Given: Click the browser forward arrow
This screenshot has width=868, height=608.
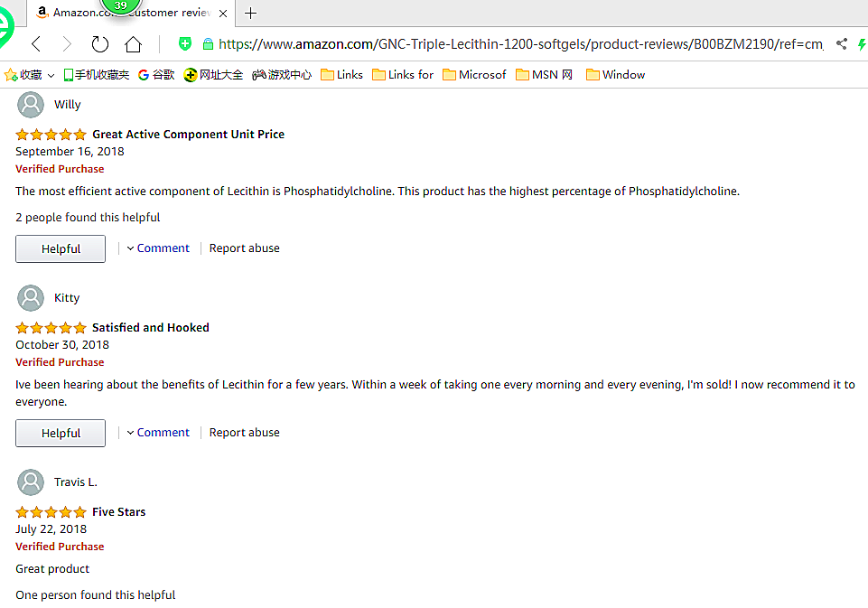Looking at the screenshot, I should click(67, 44).
